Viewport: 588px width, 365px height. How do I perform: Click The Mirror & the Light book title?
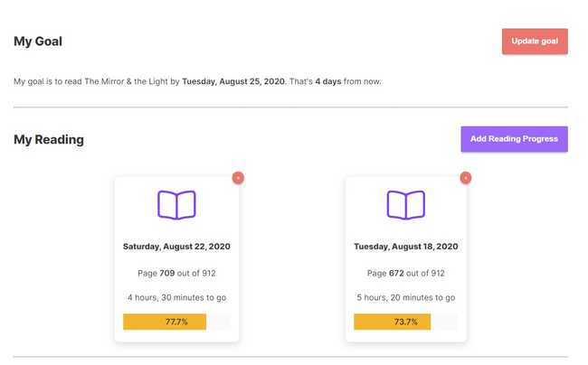pos(126,81)
